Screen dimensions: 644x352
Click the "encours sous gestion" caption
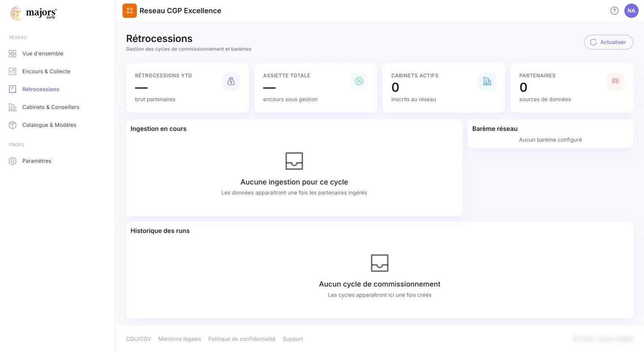click(x=290, y=100)
